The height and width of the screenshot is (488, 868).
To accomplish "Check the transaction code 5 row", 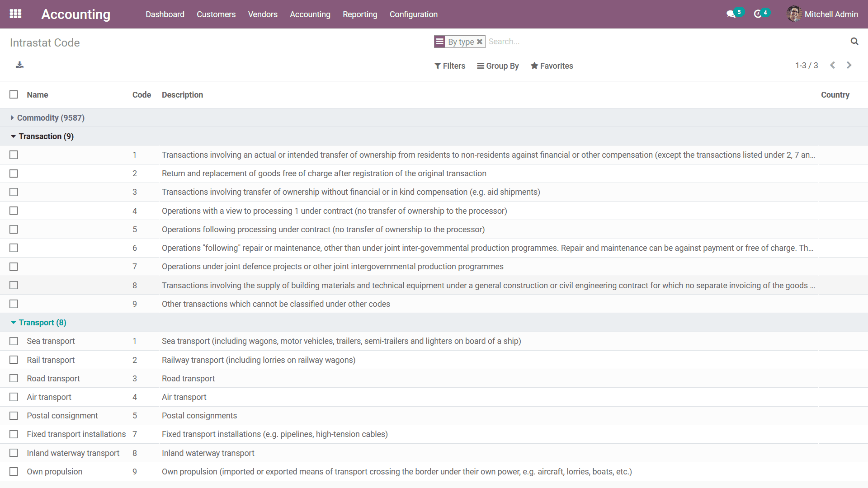I will point(14,230).
